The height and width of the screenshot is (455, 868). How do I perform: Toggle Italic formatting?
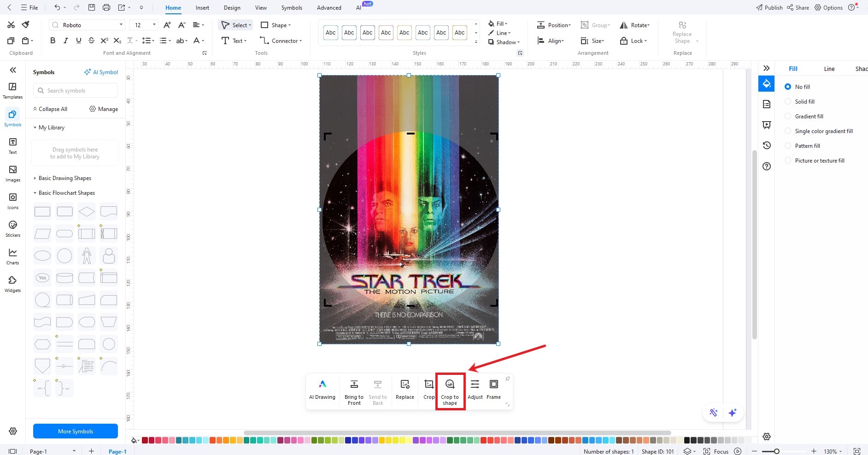click(x=65, y=41)
